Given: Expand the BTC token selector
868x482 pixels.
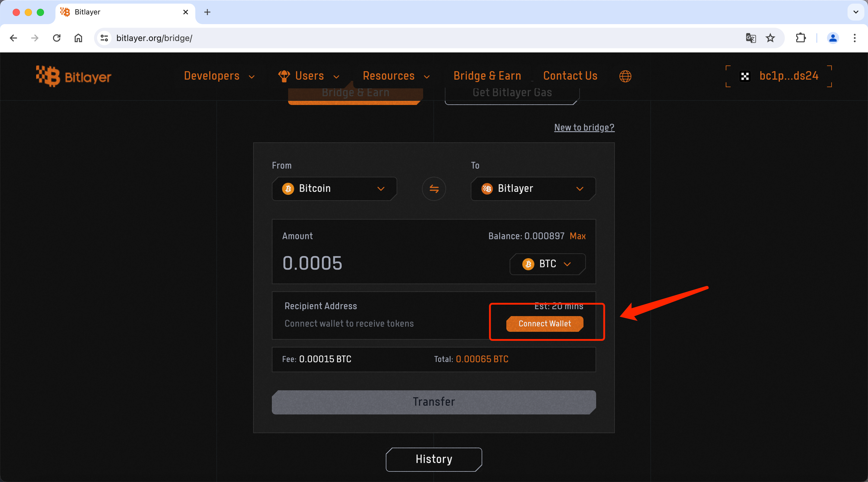Looking at the screenshot, I should [547, 264].
